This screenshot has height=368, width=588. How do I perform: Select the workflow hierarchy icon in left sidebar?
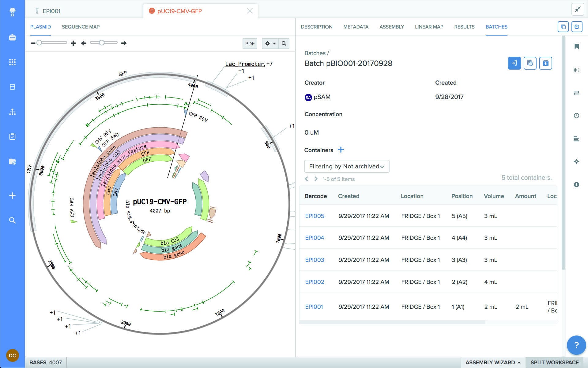12,112
